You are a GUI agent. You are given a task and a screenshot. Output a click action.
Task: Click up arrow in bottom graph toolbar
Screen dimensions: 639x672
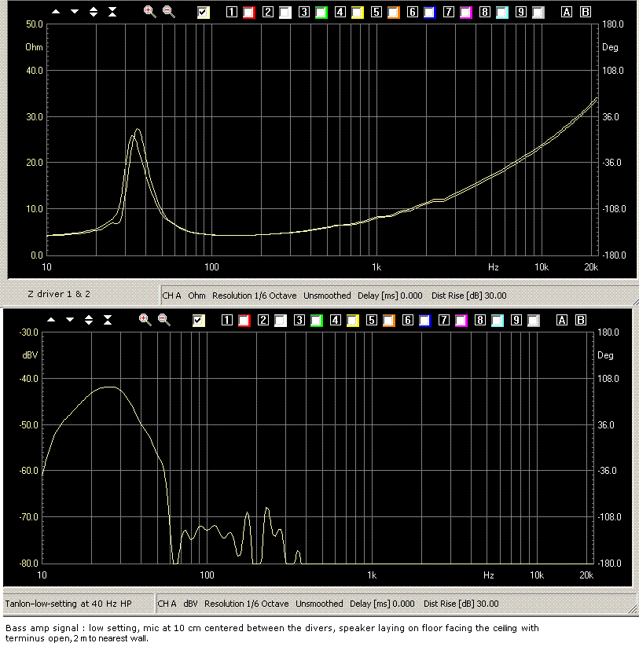[x=51, y=320]
